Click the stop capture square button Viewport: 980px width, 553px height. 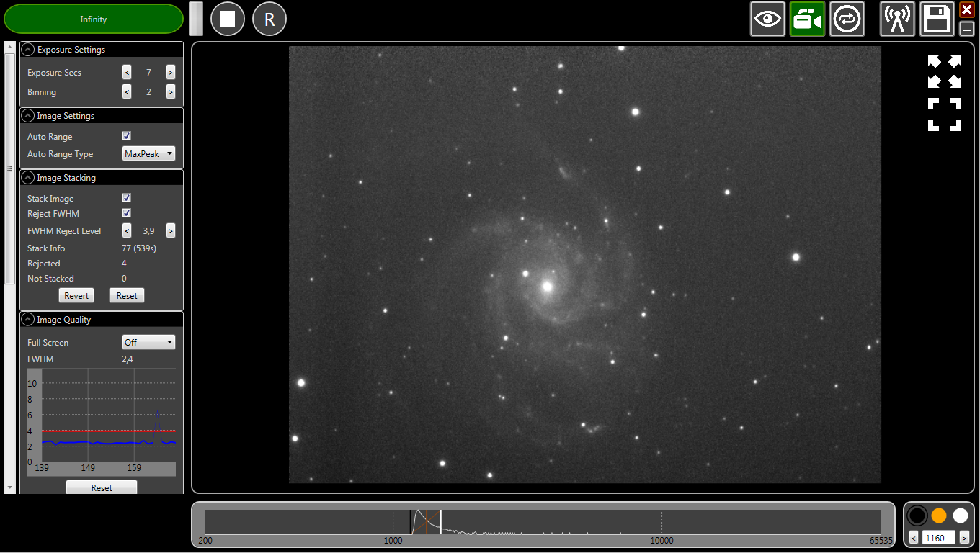pyautogui.click(x=228, y=19)
